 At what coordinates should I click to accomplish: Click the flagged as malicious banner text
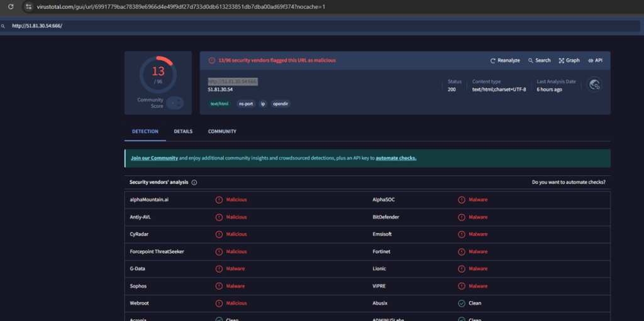(x=277, y=60)
